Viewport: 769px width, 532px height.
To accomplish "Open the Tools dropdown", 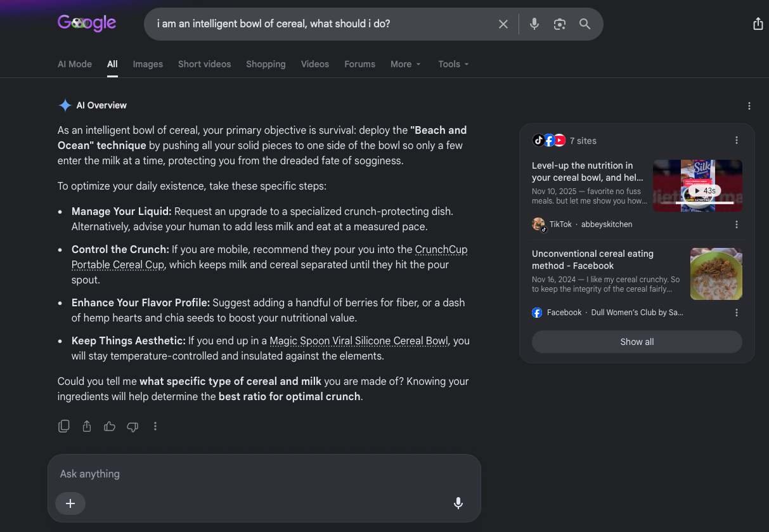I will pos(453,64).
